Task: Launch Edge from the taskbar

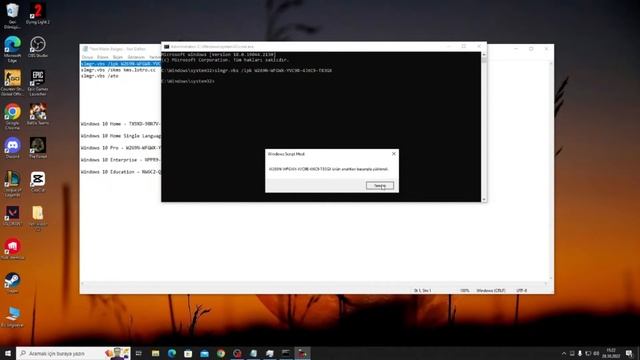Action: coord(172,353)
